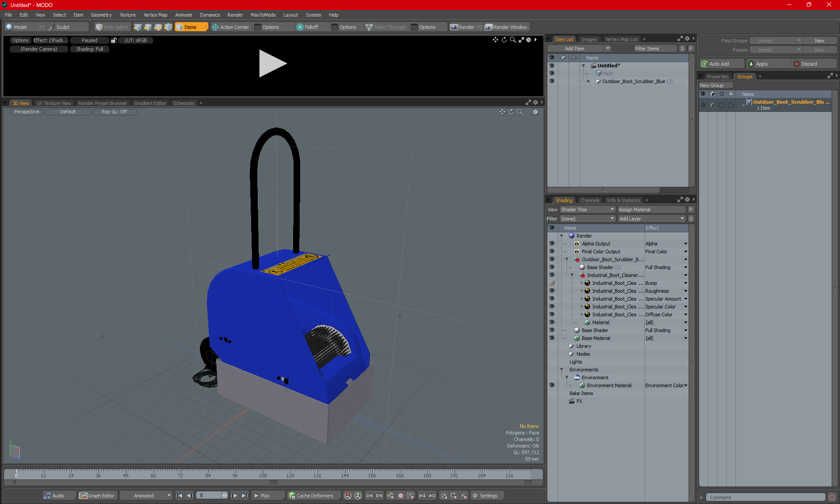Toggle visibility of Base Shader (2) layer

tap(552, 267)
